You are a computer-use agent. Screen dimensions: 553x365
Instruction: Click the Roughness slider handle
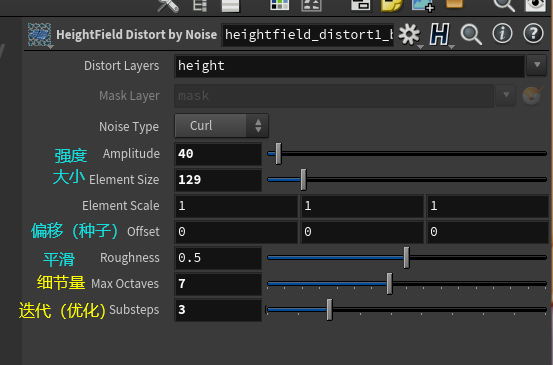pyautogui.click(x=406, y=258)
